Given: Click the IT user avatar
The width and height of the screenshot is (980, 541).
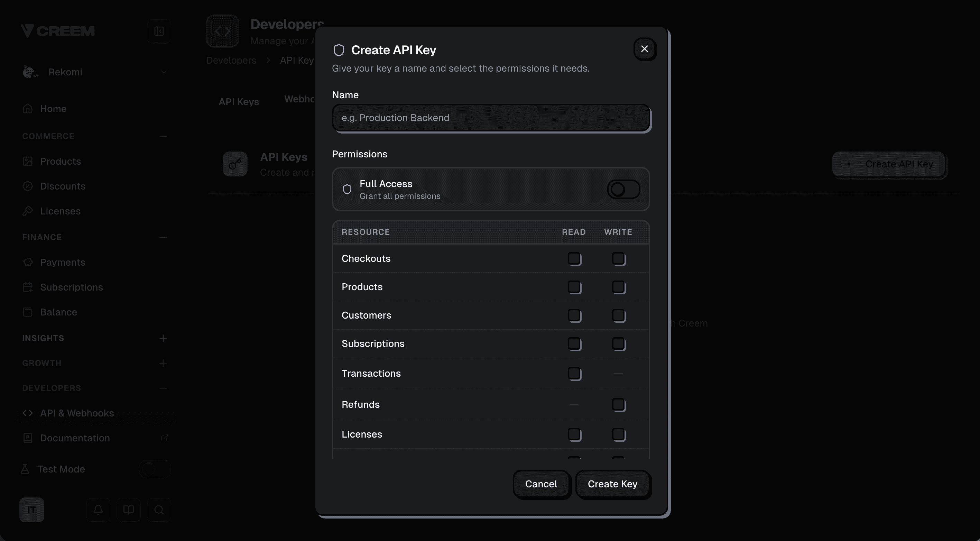Looking at the screenshot, I should [x=32, y=510].
